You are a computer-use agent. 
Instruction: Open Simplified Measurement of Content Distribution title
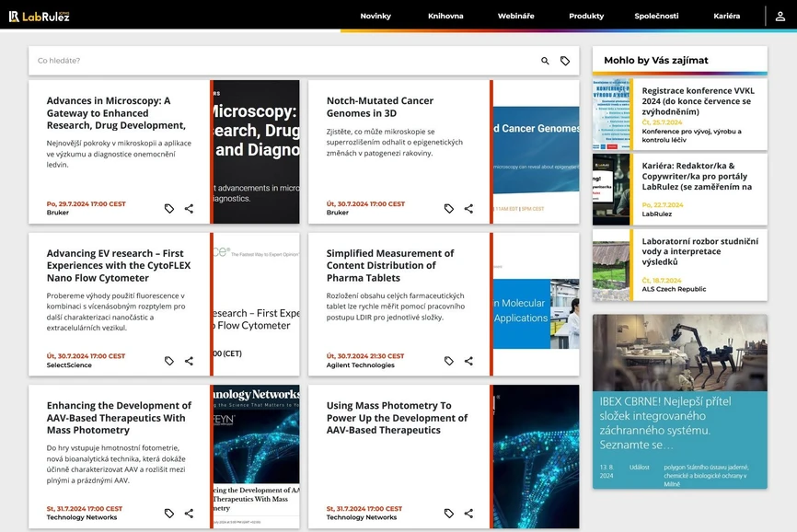(390, 266)
